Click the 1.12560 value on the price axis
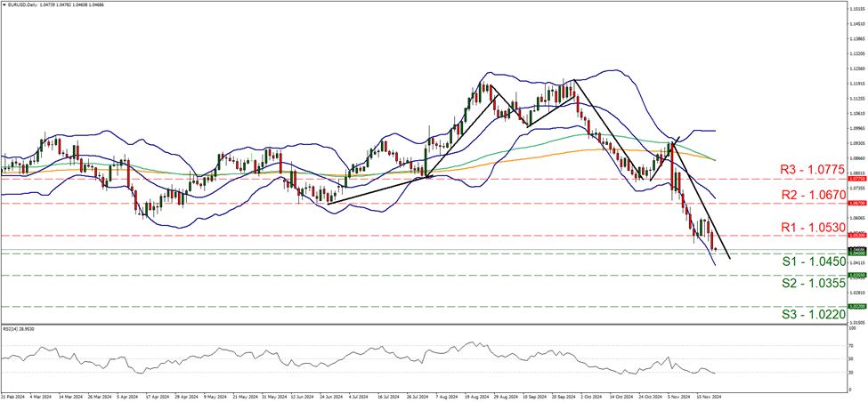 tap(856, 70)
